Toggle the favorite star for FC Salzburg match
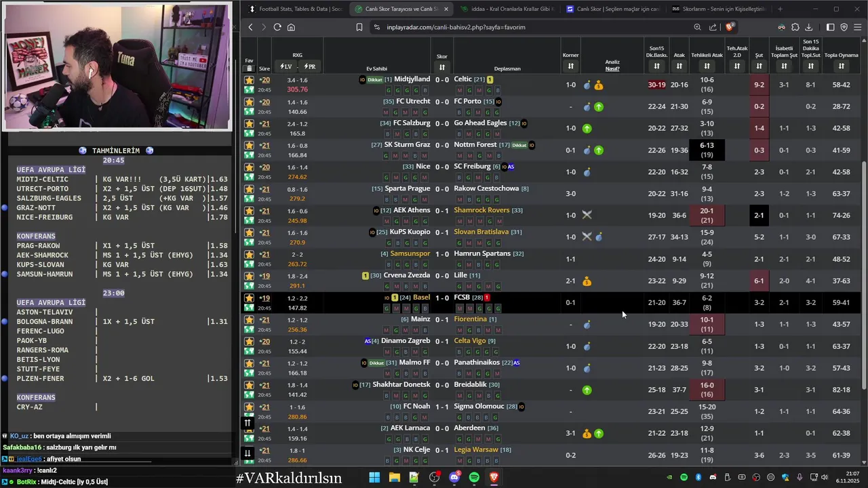Viewport: 868px width, 488px height. coord(249,124)
